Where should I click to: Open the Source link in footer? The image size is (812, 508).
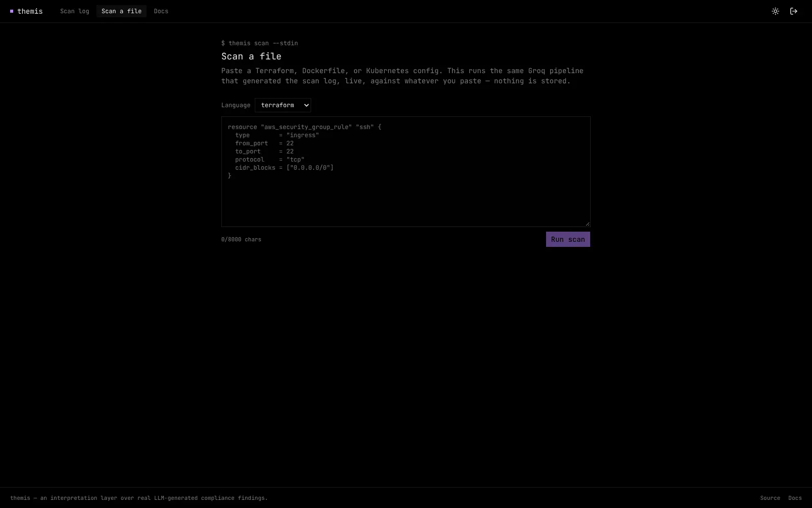coord(770,498)
